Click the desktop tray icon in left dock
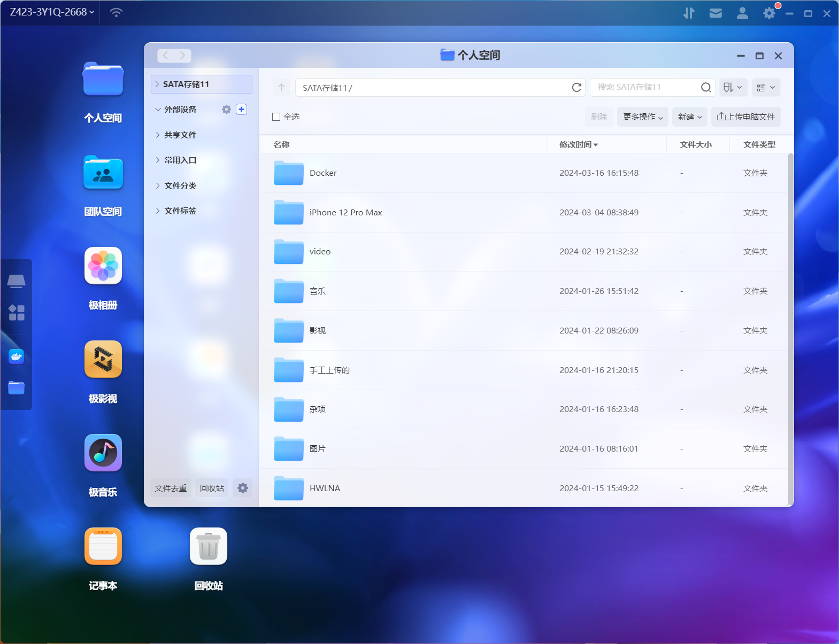The width and height of the screenshot is (839, 644). tap(17, 281)
